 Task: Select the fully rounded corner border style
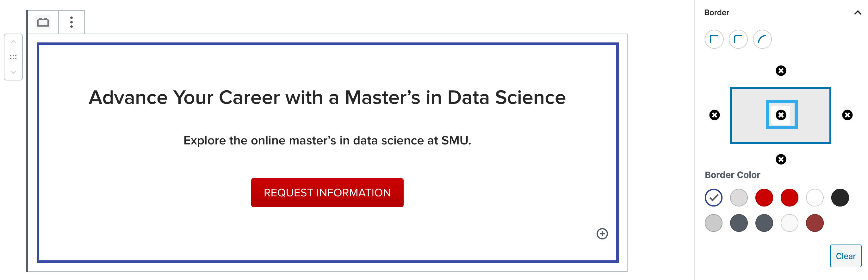762,40
